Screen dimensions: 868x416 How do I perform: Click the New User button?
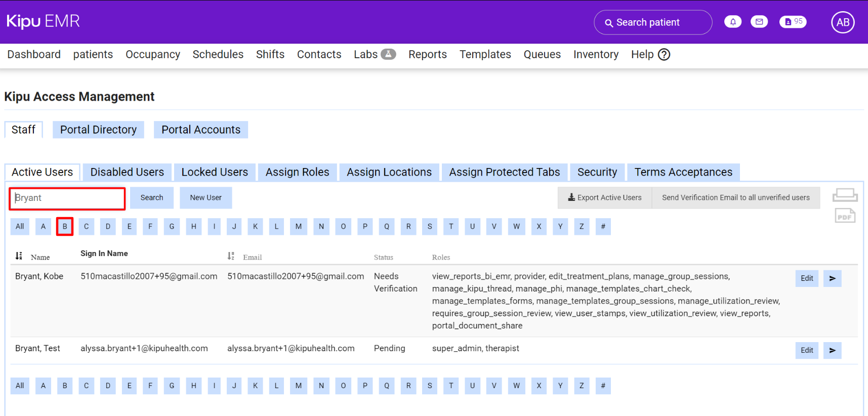tap(205, 198)
